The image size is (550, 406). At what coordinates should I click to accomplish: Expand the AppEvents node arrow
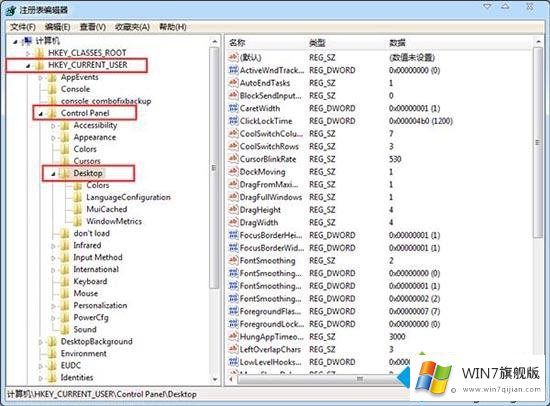tap(40, 78)
